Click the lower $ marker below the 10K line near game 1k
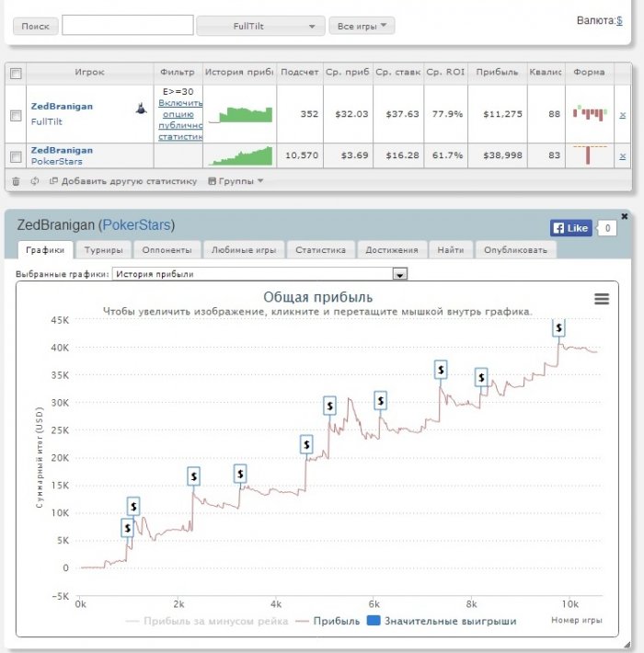644x653 pixels. click(x=128, y=528)
